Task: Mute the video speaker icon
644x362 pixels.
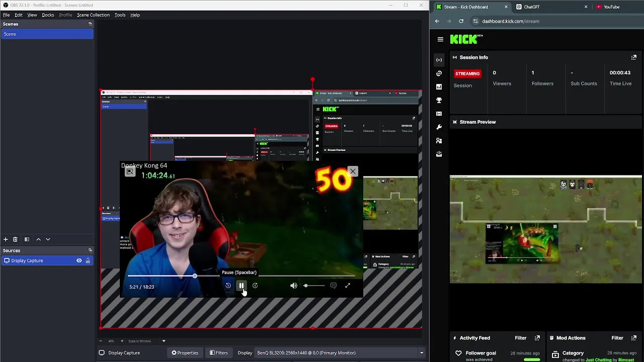Action: (x=294, y=286)
